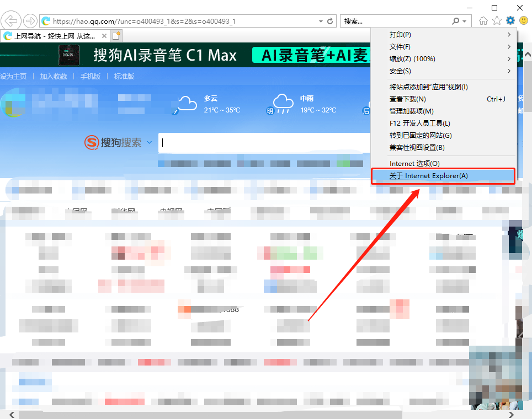The height and width of the screenshot is (419, 532).
Task: Open the Tools gear icon
Action: pyautogui.click(x=510, y=21)
